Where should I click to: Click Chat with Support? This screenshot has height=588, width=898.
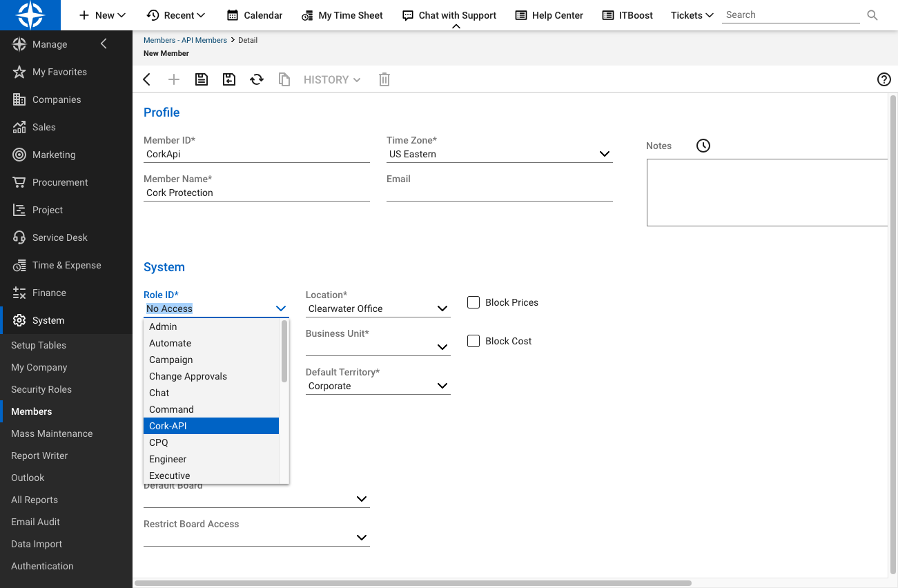click(x=449, y=15)
